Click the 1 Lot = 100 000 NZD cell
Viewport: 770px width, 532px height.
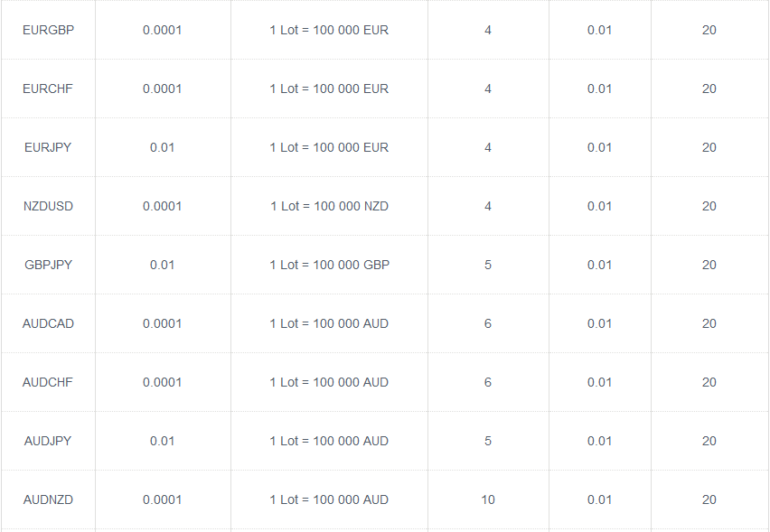point(330,206)
